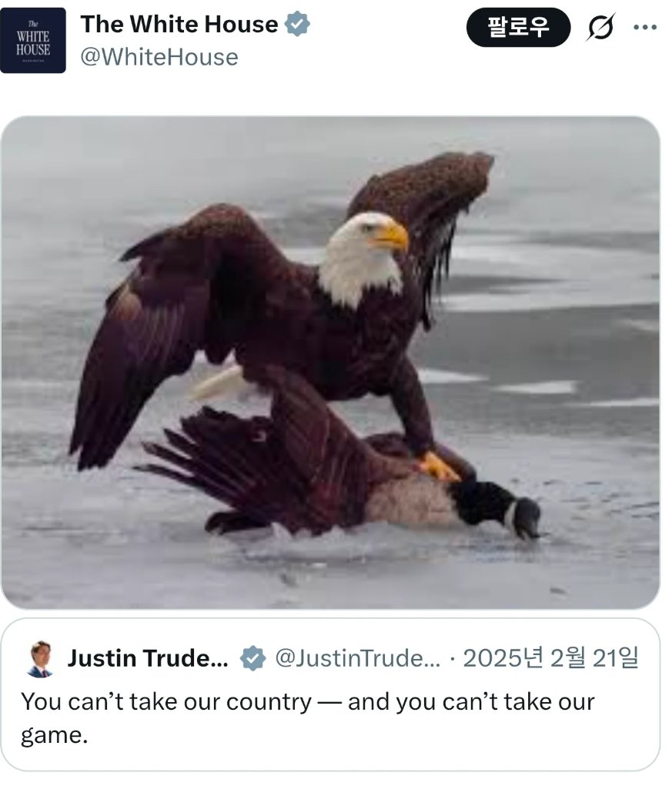Open The White House display name

point(179,24)
